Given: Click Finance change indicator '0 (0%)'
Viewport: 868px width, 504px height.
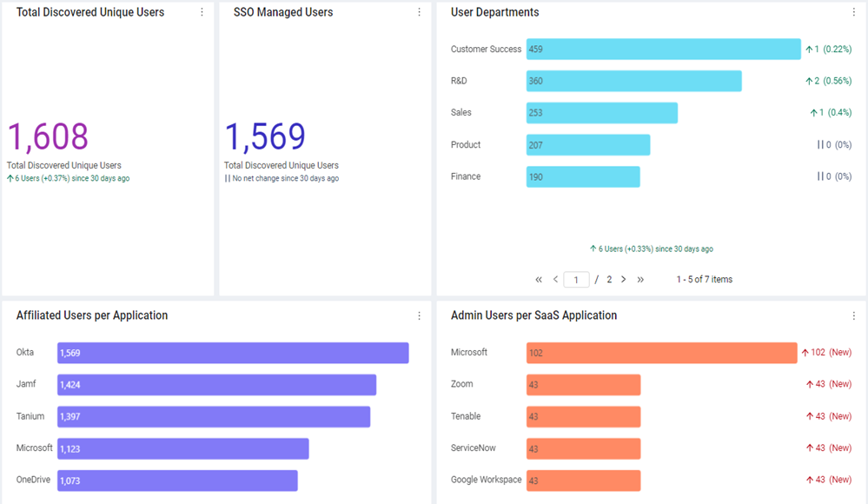Looking at the screenshot, I should (x=834, y=176).
